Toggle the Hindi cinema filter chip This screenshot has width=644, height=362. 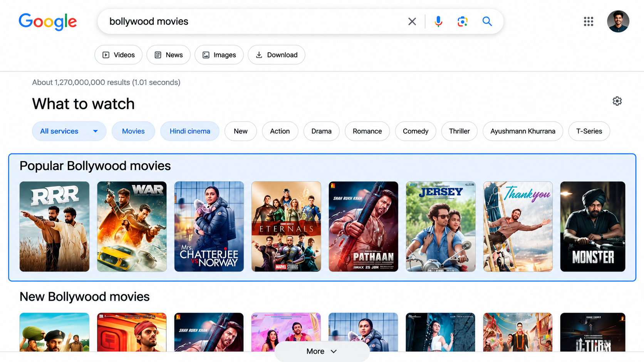pos(190,131)
